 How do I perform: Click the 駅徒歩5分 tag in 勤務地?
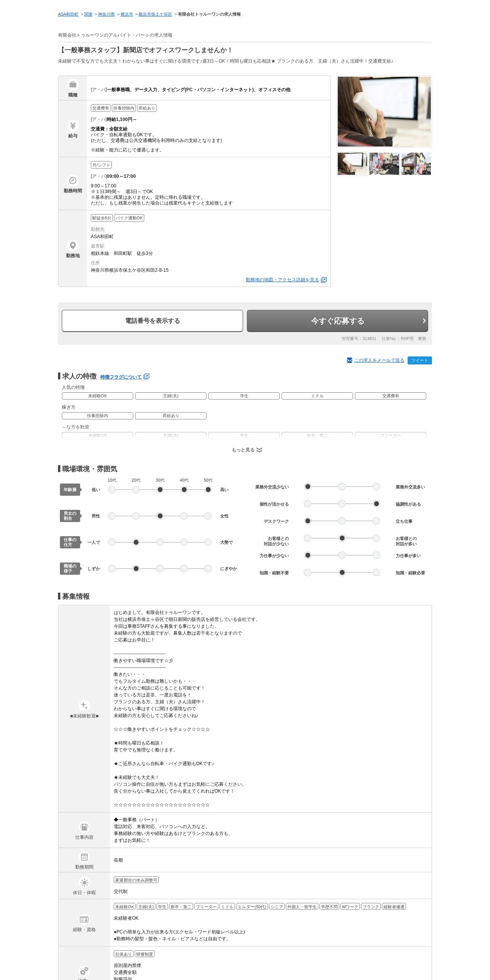[x=102, y=218]
